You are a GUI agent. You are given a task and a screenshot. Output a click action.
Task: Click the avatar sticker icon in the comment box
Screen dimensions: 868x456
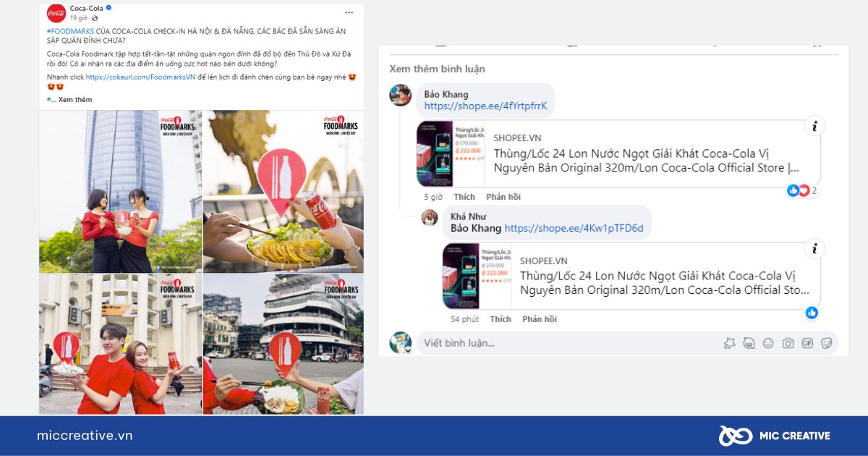(x=730, y=343)
